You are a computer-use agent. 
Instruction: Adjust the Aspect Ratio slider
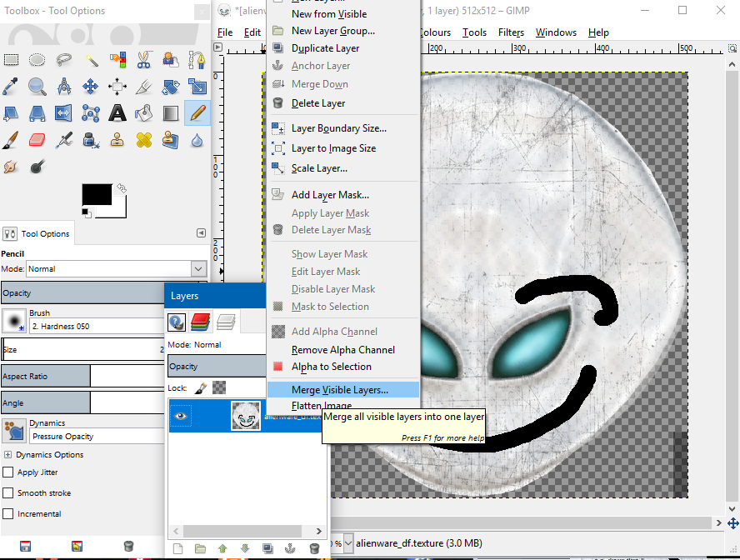pos(83,377)
